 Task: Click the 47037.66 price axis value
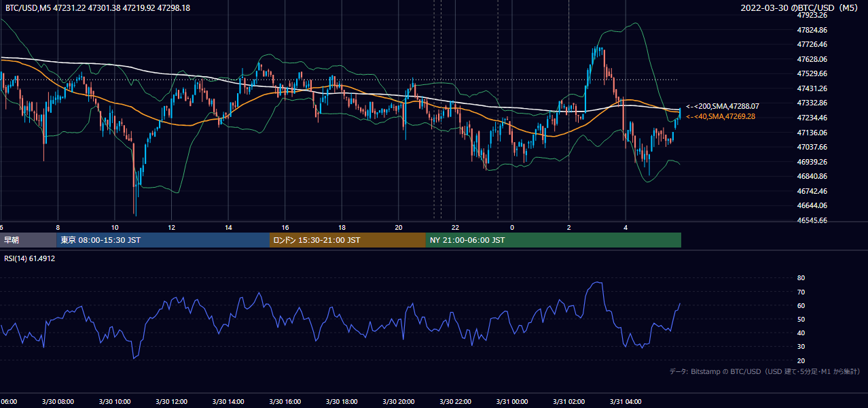(812, 147)
